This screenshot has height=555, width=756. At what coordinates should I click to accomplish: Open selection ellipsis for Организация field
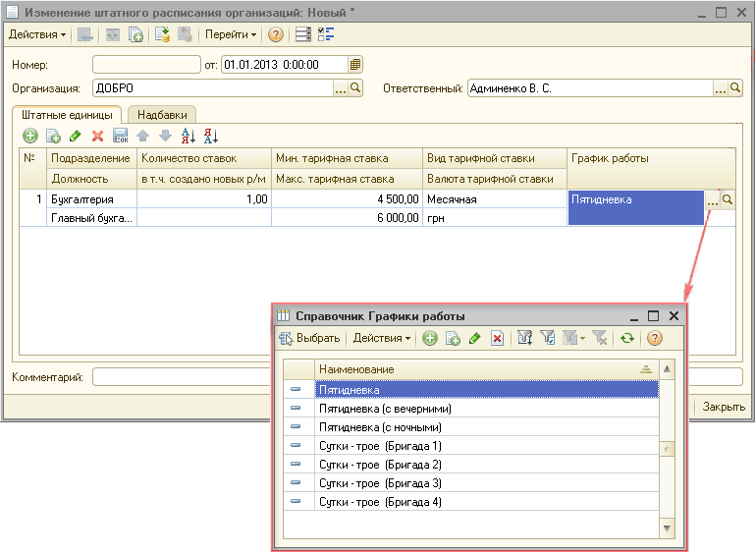pyautogui.click(x=341, y=88)
